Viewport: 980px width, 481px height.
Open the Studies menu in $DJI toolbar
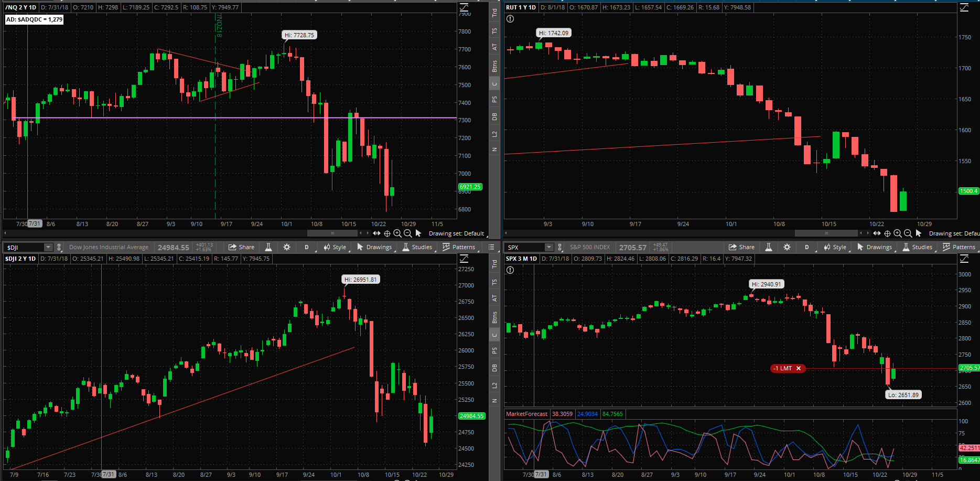(417, 247)
